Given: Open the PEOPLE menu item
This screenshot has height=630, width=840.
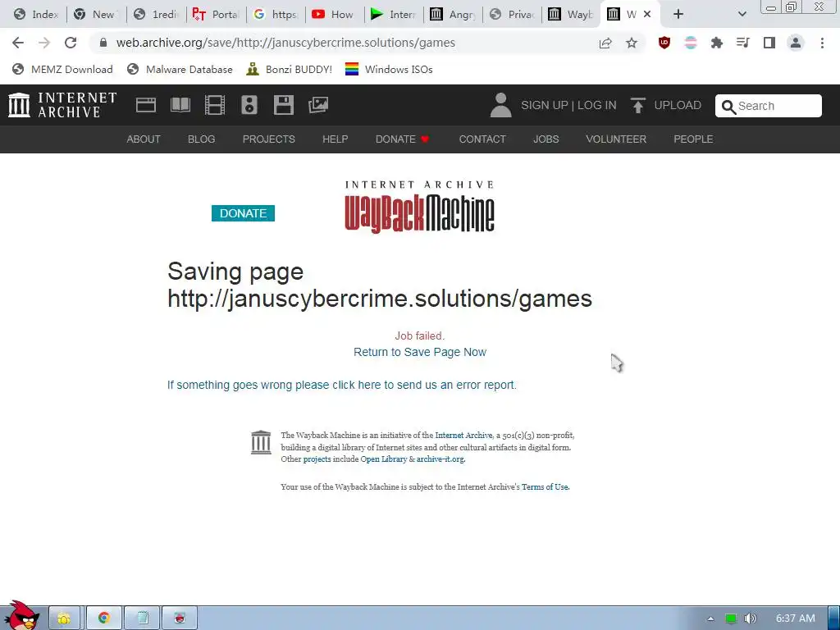Looking at the screenshot, I should 693,139.
